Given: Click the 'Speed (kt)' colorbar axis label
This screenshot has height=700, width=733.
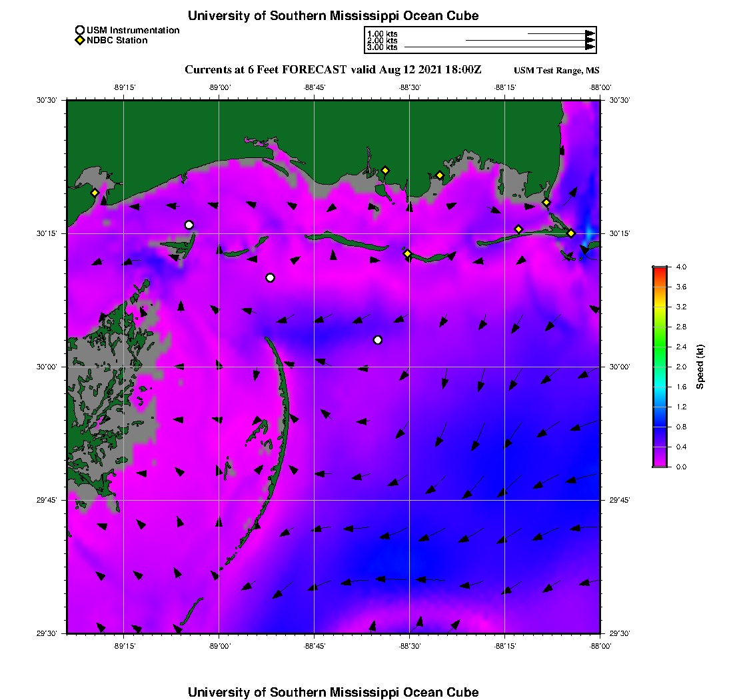Looking at the screenshot, I should (x=700, y=367).
